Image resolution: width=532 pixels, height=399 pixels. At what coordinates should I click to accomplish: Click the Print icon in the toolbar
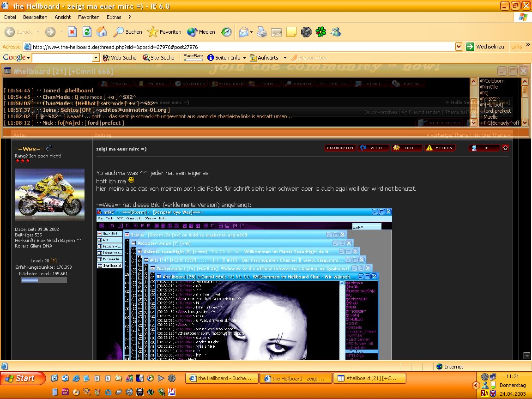[x=262, y=32]
